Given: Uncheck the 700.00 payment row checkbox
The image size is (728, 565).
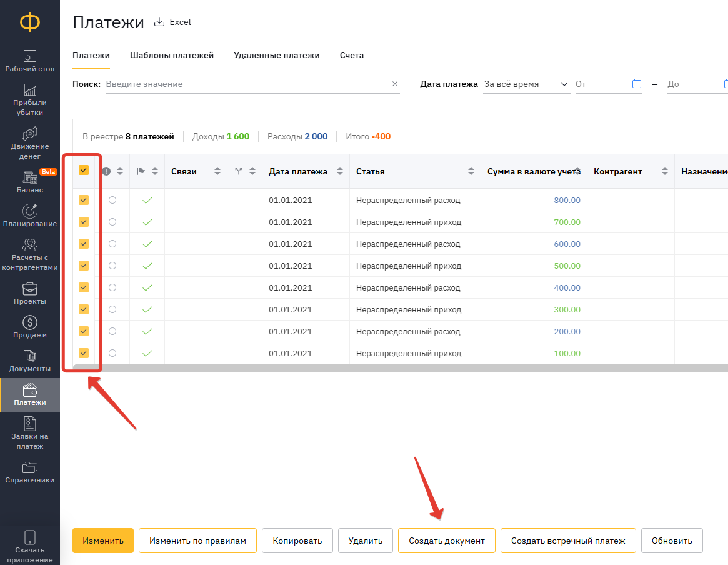Looking at the screenshot, I should 84,222.
